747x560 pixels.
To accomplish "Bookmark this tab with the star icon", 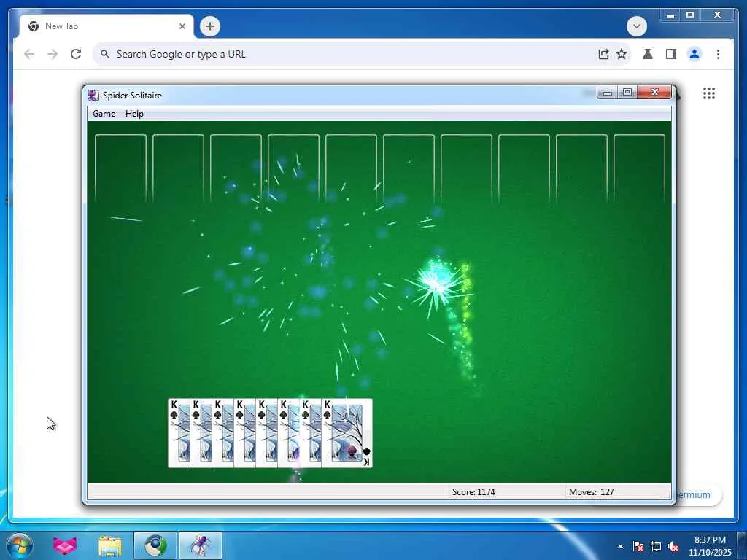I will point(622,54).
